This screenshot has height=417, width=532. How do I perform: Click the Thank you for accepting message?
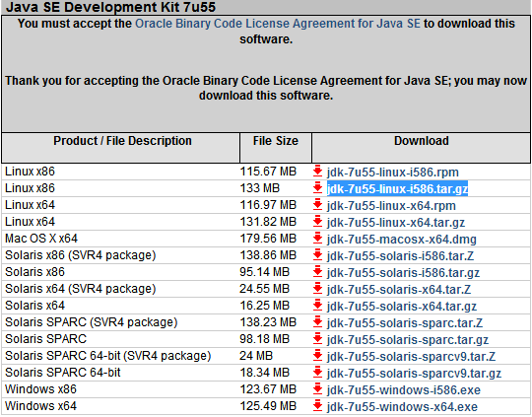click(x=266, y=88)
